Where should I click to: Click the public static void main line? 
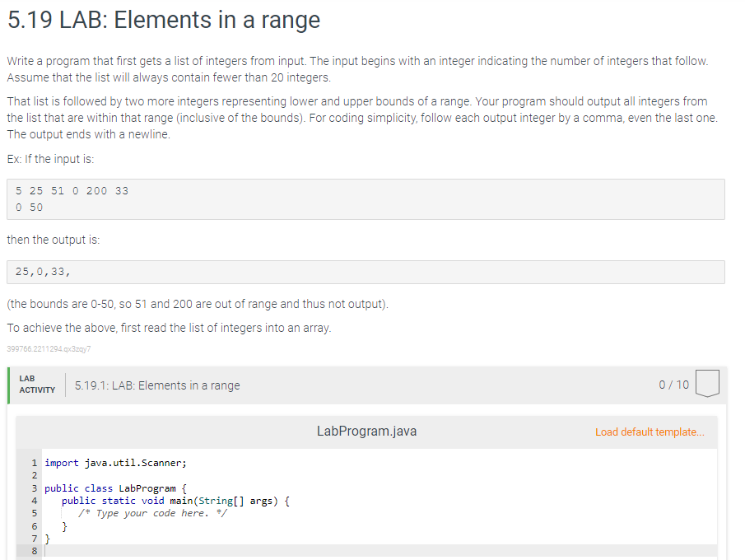175,501
